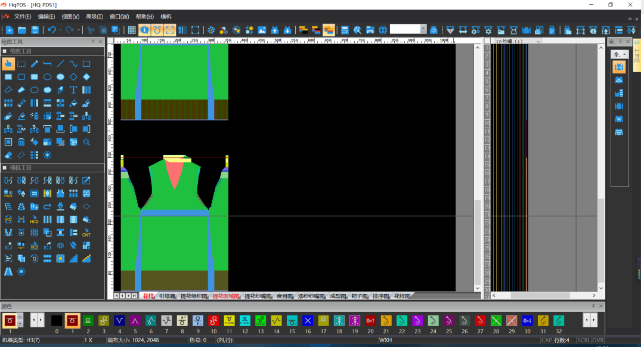
Task: Pick the pencil drawing tool
Action: point(35,64)
